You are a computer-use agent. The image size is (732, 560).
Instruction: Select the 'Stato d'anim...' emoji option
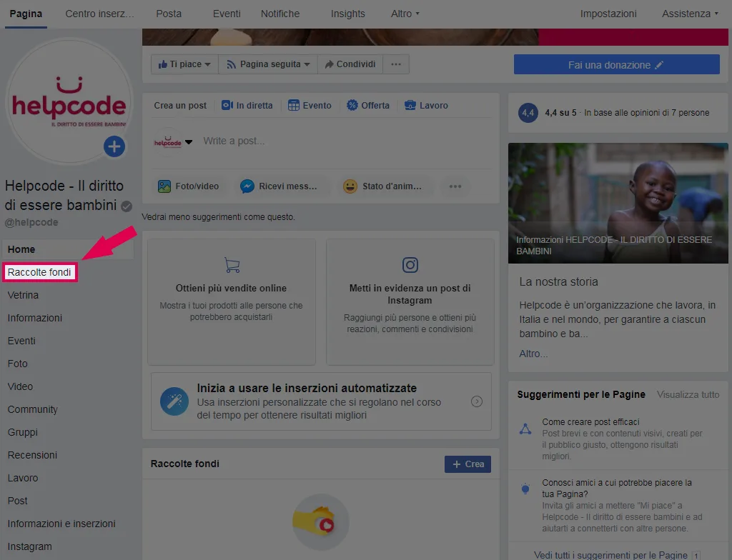point(383,186)
